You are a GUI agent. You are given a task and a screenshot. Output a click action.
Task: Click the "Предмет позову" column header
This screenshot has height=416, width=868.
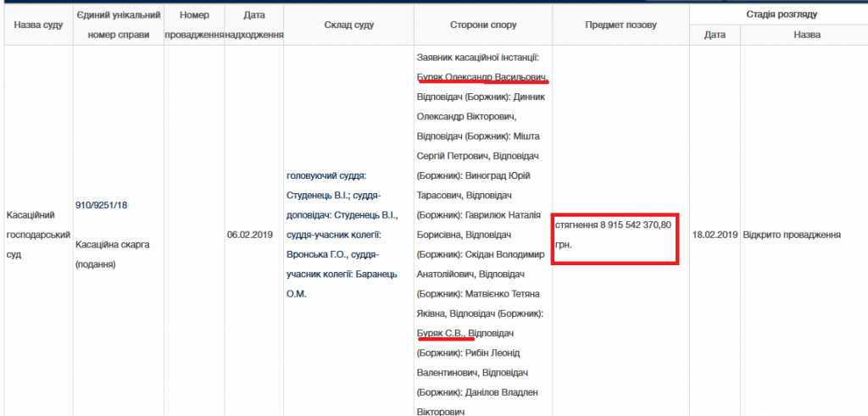pos(620,25)
